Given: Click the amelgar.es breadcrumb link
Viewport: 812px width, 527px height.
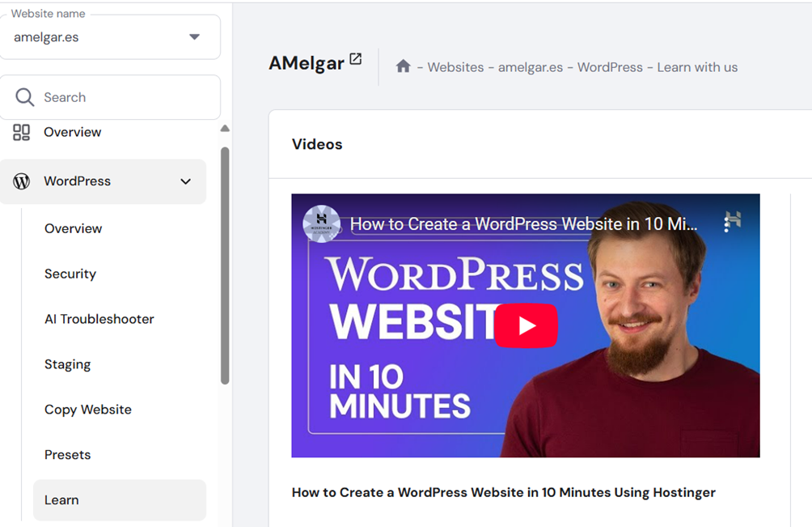Looking at the screenshot, I should 531,67.
